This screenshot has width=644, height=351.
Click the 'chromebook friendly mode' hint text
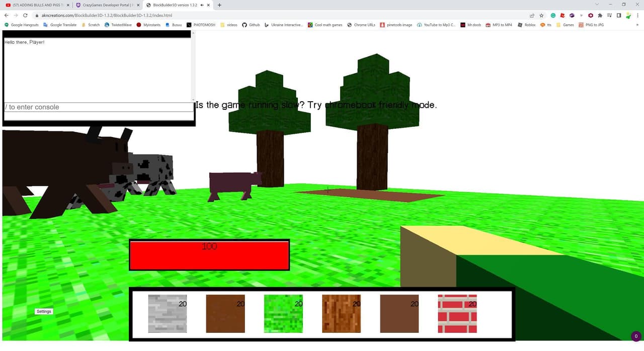(381, 105)
